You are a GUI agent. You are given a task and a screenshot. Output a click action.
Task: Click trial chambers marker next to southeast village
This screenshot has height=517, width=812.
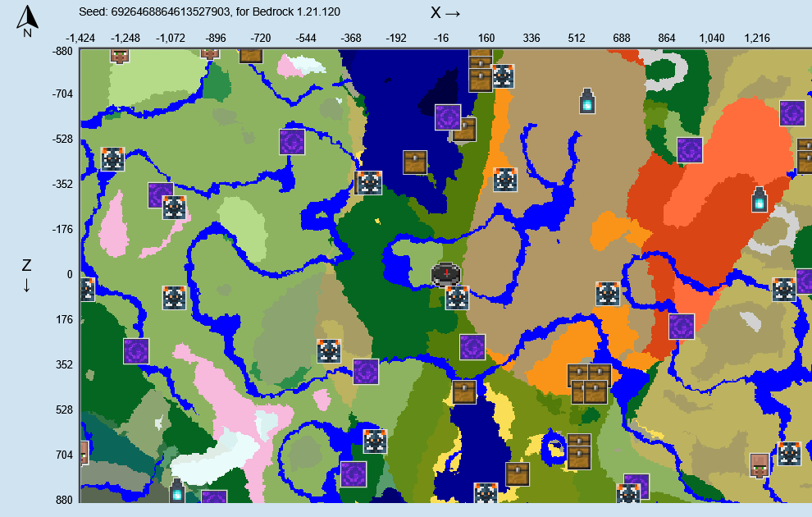click(789, 453)
